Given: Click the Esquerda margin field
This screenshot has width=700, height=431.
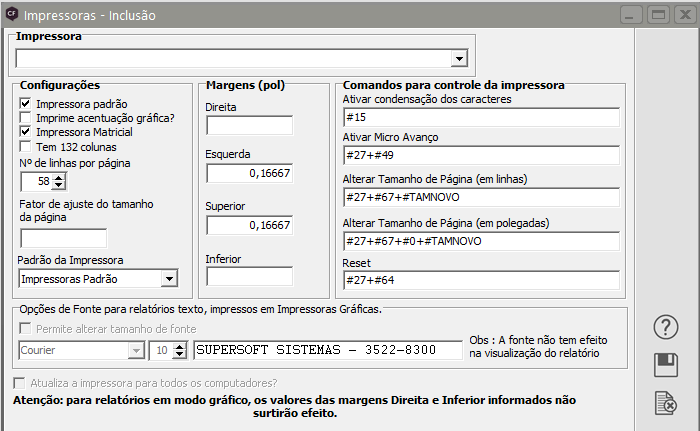Looking at the screenshot, I should pyautogui.click(x=249, y=175).
